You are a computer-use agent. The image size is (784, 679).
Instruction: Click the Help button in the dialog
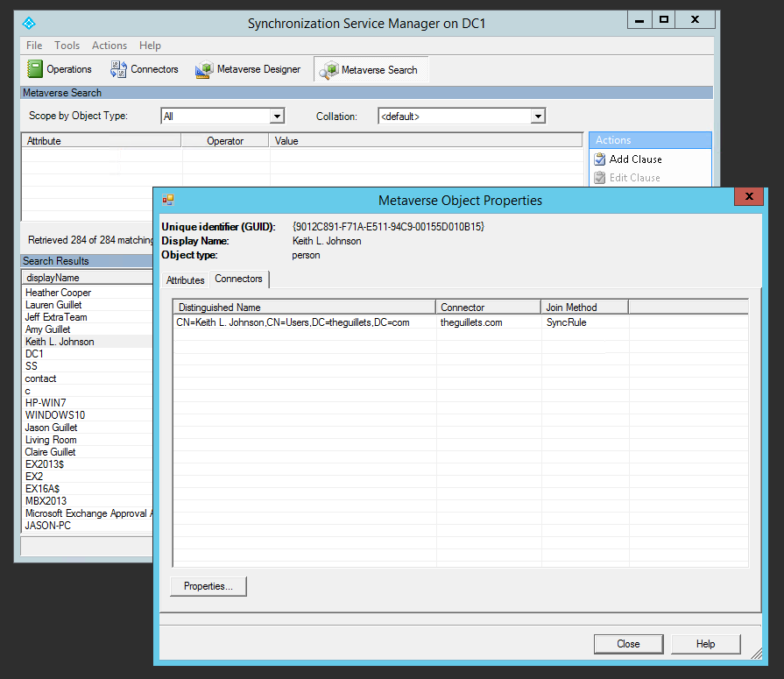(705, 643)
